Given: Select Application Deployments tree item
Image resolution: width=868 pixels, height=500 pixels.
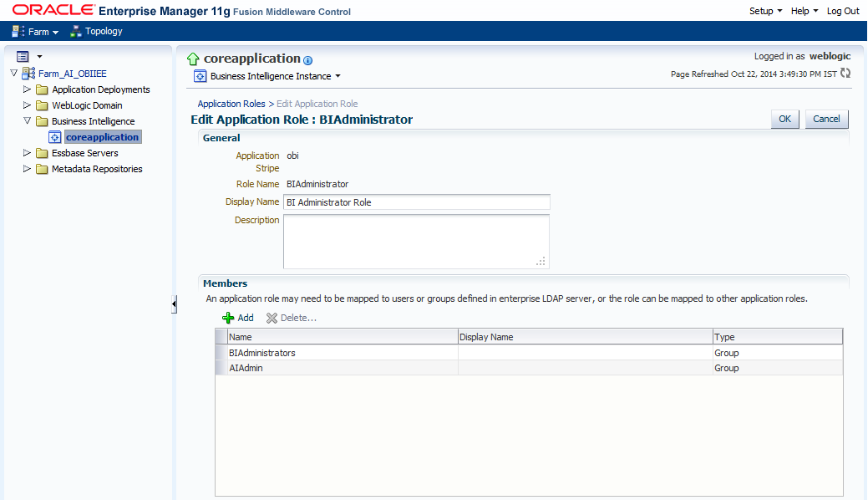Looking at the screenshot, I should pyautogui.click(x=101, y=89).
